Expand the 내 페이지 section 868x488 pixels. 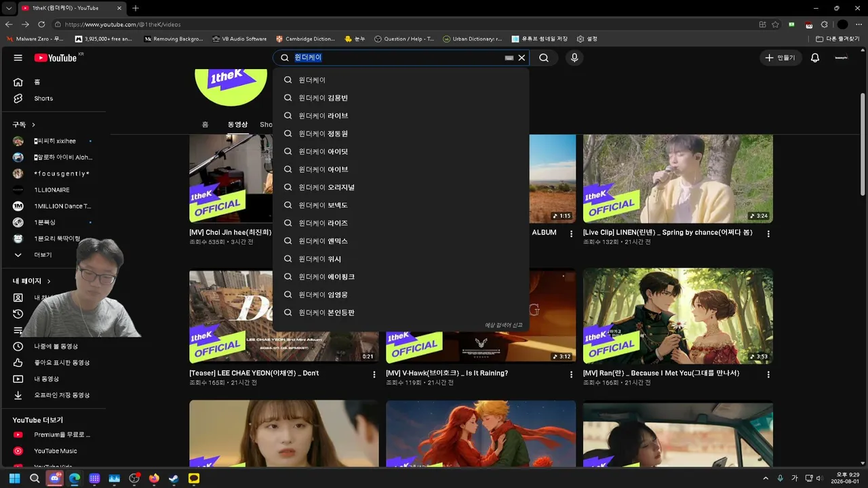[31, 281]
